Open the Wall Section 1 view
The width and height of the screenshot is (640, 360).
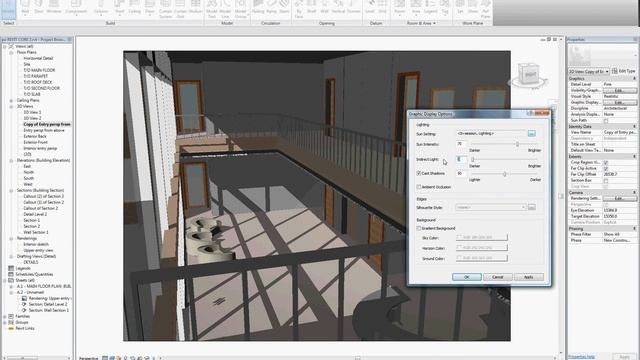[36, 232]
